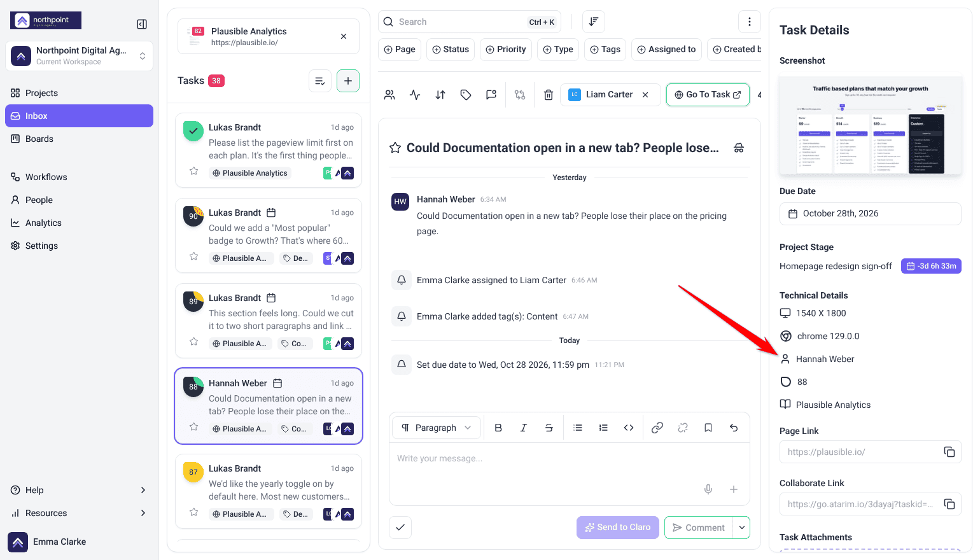The width and height of the screenshot is (980, 560).
Task: Insert a link in the message editor
Action: (657, 428)
